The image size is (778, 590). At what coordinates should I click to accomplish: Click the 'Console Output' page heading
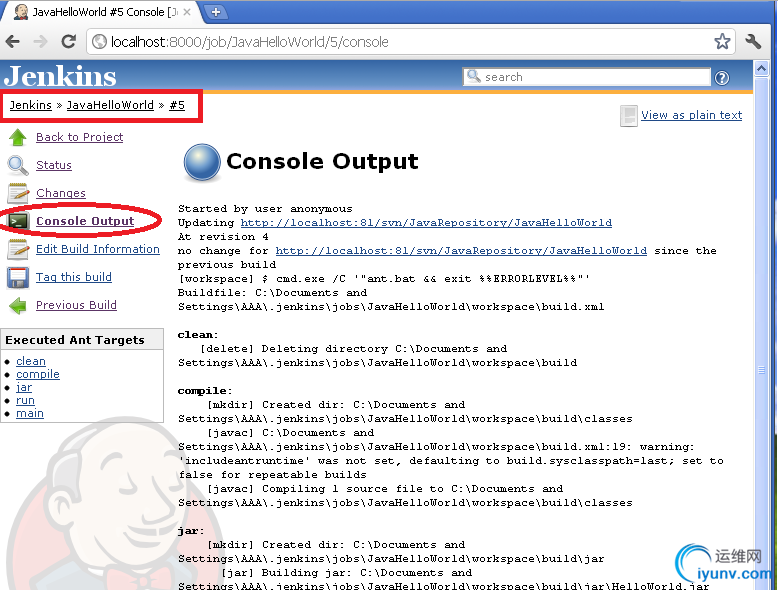[x=323, y=161]
